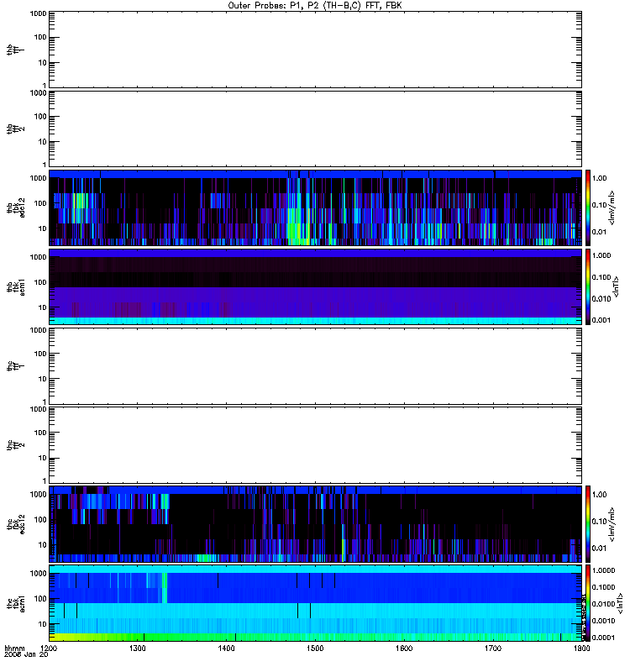Click the '1600' time axis label
630x672 pixels.
pos(404,648)
